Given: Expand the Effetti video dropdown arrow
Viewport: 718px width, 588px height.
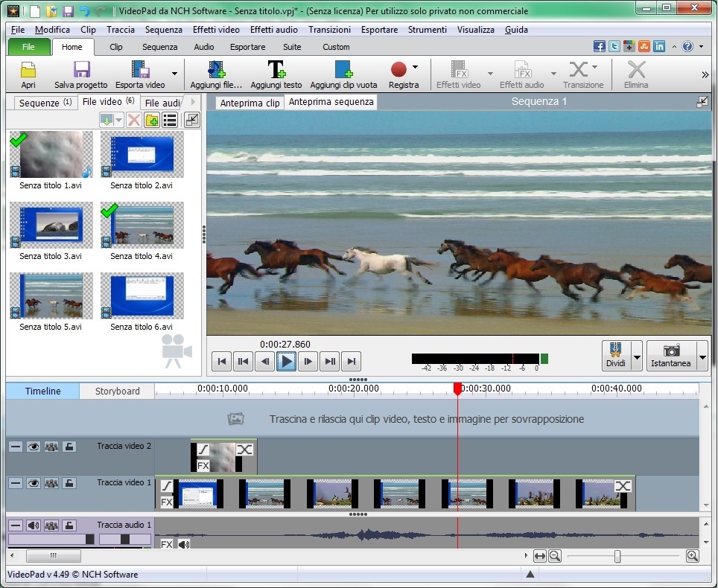Looking at the screenshot, I should coord(490,73).
